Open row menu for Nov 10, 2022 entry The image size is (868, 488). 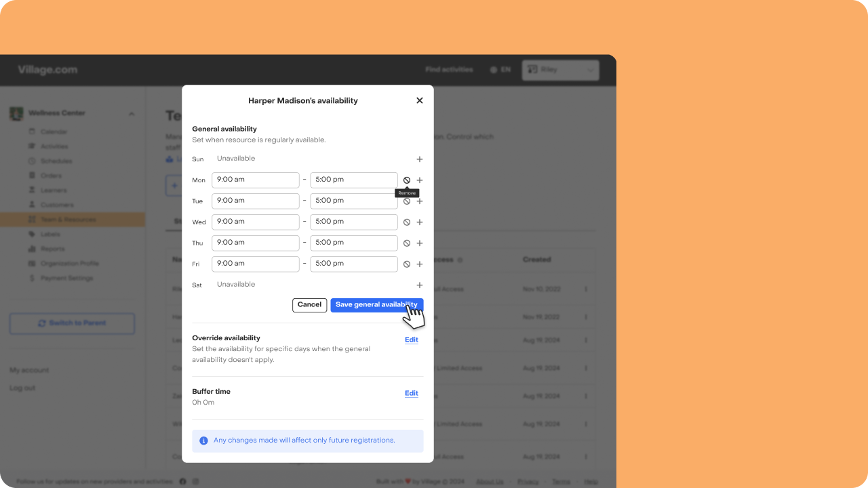(x=586, y=289)
